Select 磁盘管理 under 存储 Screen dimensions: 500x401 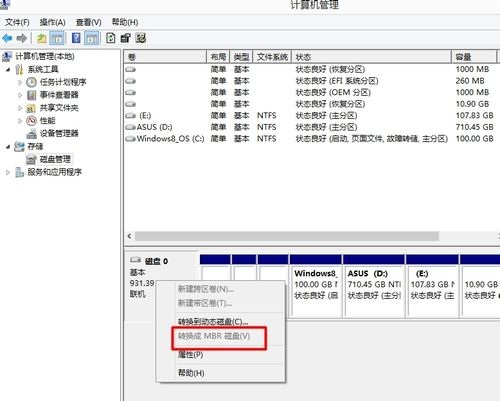click(55, 159)
